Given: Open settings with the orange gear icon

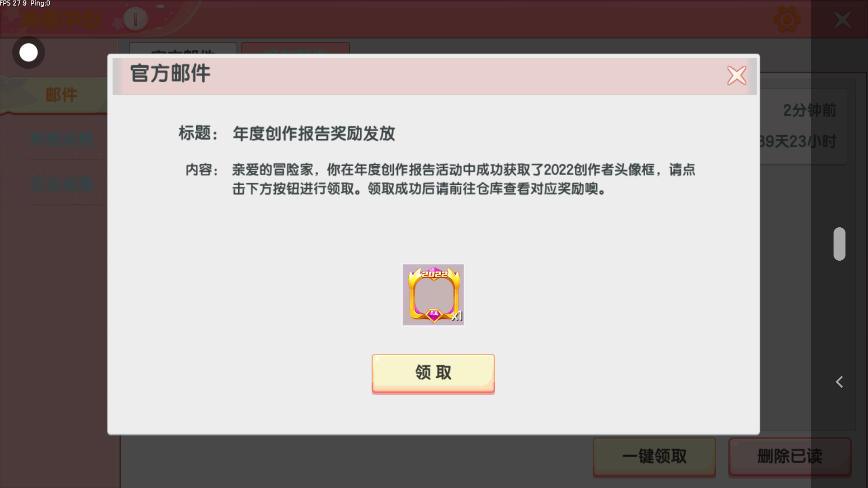Looking at the screenshot, I should [x=787, y=19].
